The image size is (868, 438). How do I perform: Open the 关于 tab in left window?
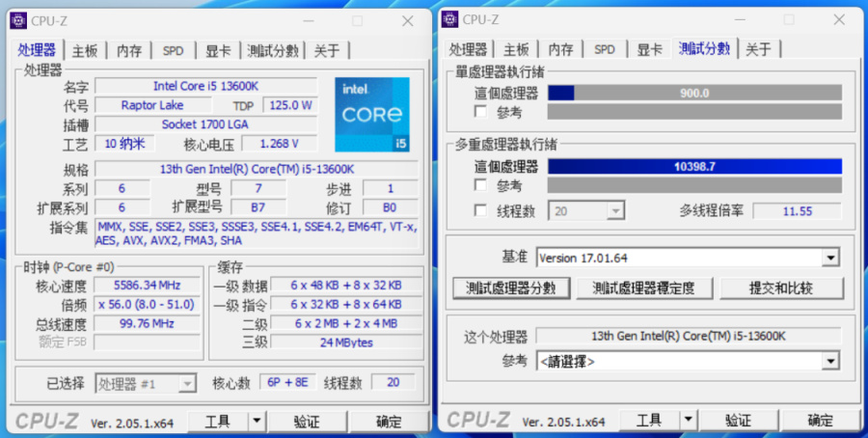[x=327, y=51]
